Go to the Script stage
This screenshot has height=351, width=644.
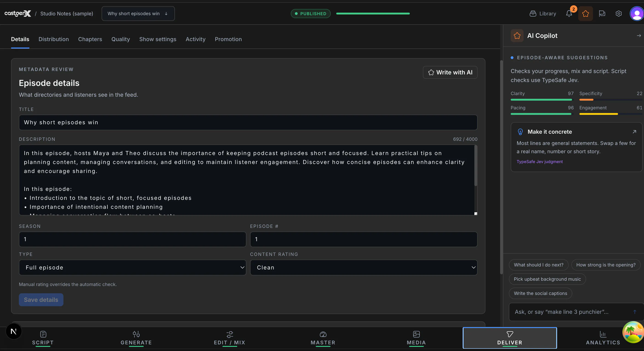[43, 338]
